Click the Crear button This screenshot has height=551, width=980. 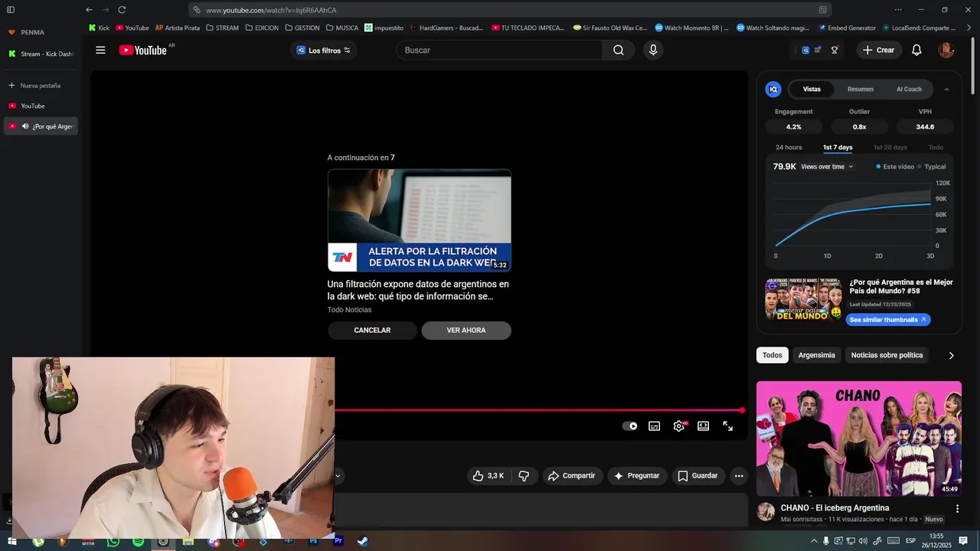coord(878,51)
